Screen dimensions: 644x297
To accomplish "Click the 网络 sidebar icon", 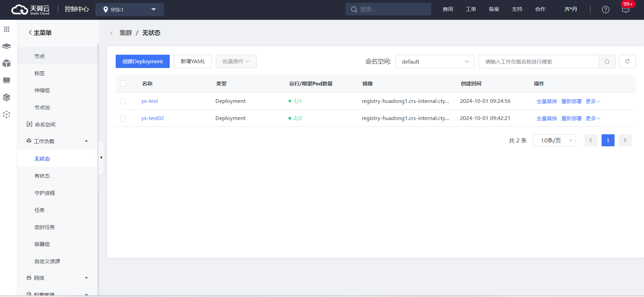I will pos(29,278).
